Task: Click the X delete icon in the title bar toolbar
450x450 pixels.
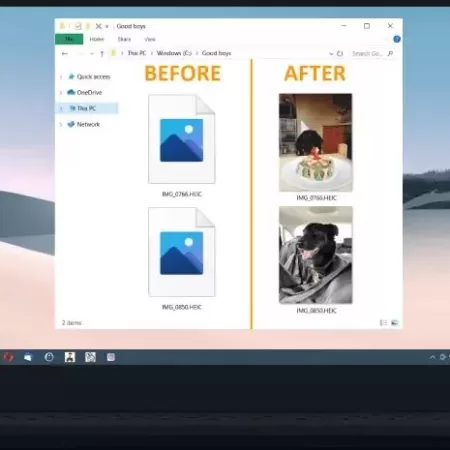Action: pyautogui.click(x=98, y=26)
